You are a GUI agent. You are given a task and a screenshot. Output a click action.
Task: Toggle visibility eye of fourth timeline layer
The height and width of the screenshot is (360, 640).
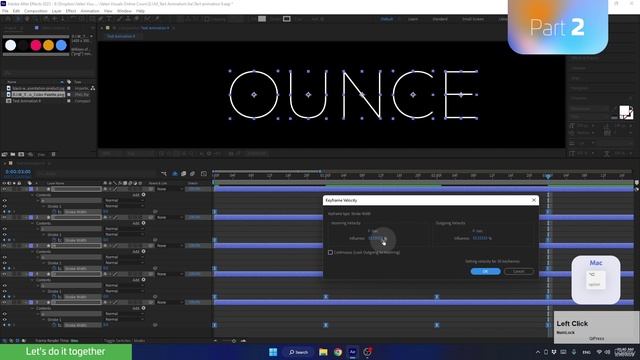4,274
